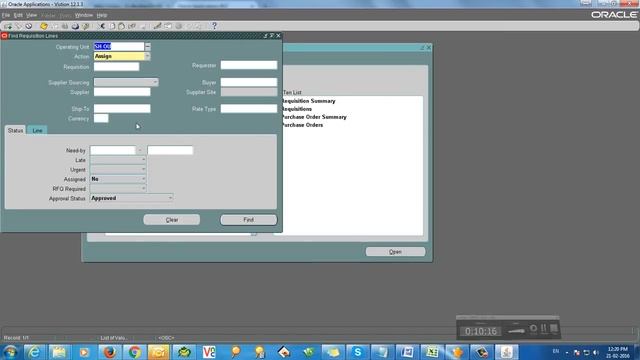
Task: Open Sticky Notes from the taskbar
Action: click(333, 352)
